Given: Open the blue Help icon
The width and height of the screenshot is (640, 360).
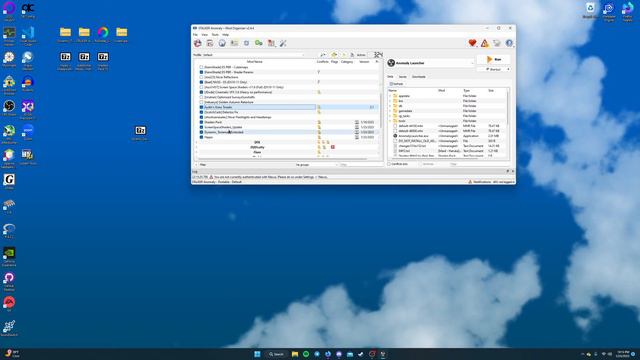Looking at the screenshot, I should (x=509, y=43).
